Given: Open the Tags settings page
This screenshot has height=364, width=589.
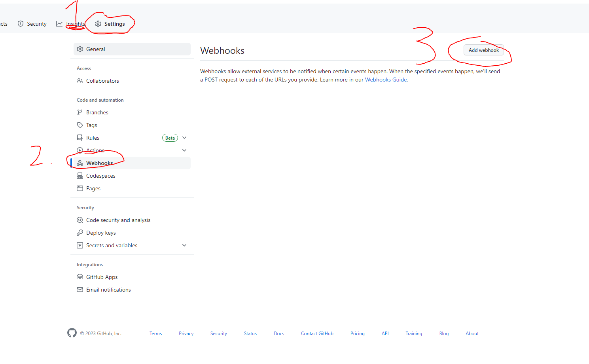Looking at the screenshot, I should pyautogui.click(x=132, y=125).
